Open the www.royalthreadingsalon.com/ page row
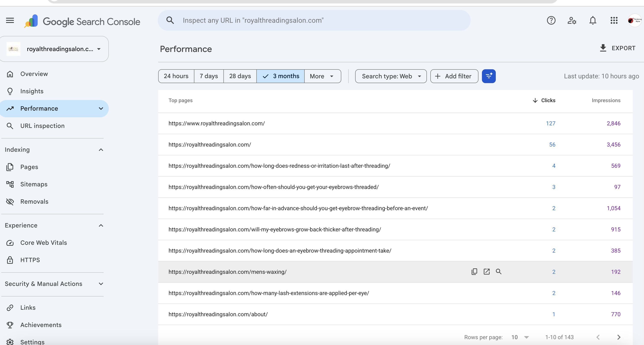 pyautogui.click(x=395, y=123)
